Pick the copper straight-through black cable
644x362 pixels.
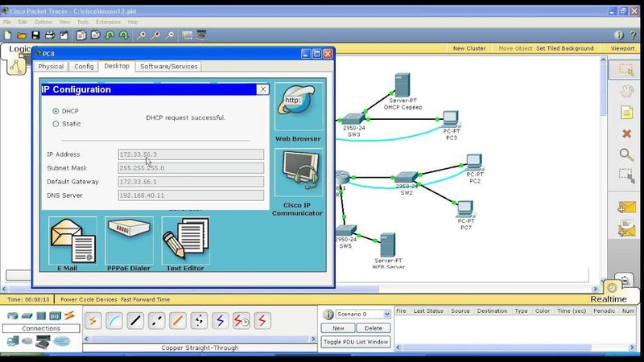[x=135, y=320]
